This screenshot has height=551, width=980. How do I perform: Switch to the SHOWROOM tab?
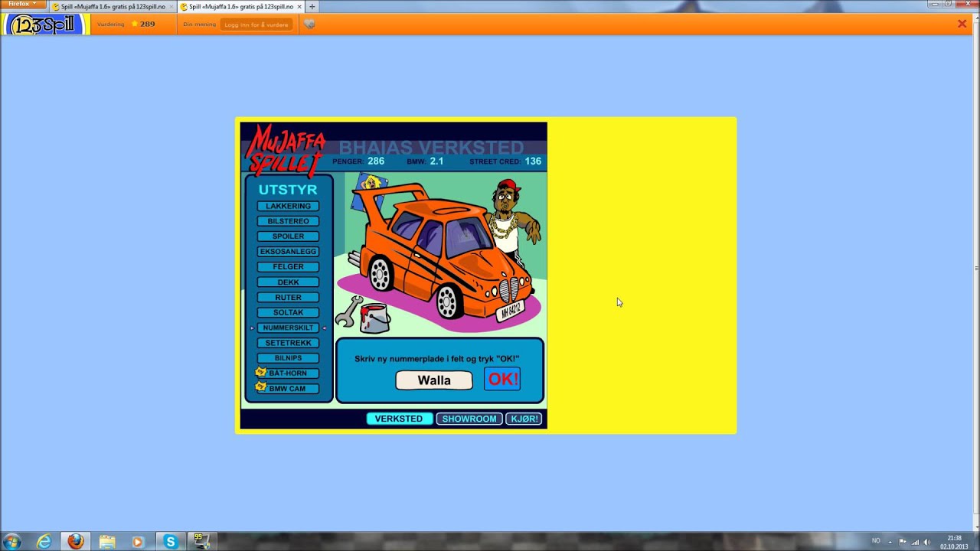[x=469, y=419]
